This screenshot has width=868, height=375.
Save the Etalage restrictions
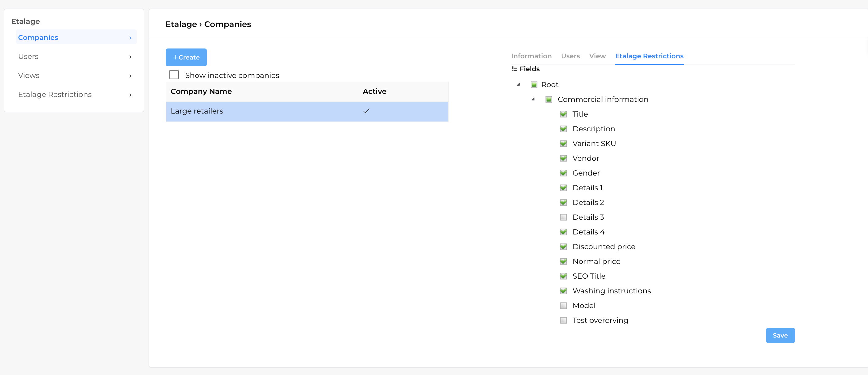[x=780, y=335]
